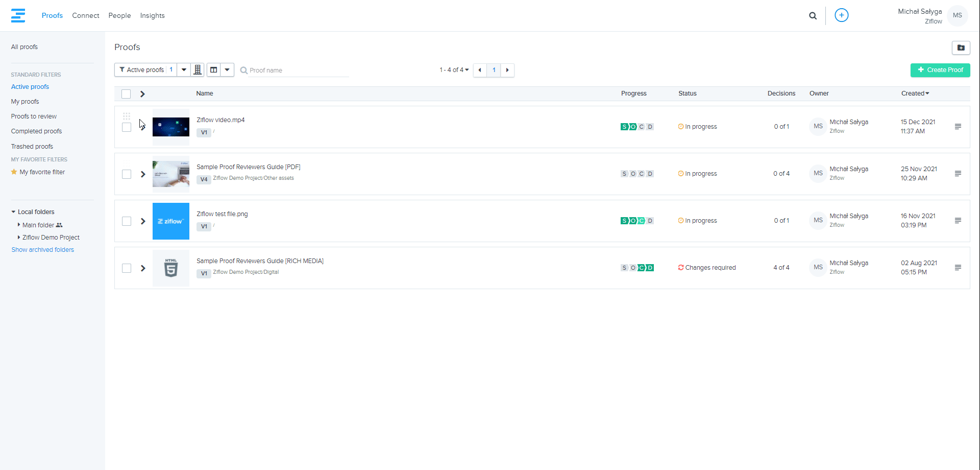
Task: Open the search magnifier in header
Action: pos(813,16)
